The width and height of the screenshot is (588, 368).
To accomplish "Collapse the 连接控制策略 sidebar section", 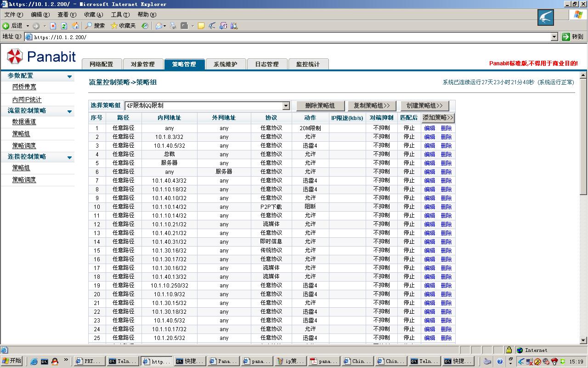I will pyautogui.click(x=70, y=158).
